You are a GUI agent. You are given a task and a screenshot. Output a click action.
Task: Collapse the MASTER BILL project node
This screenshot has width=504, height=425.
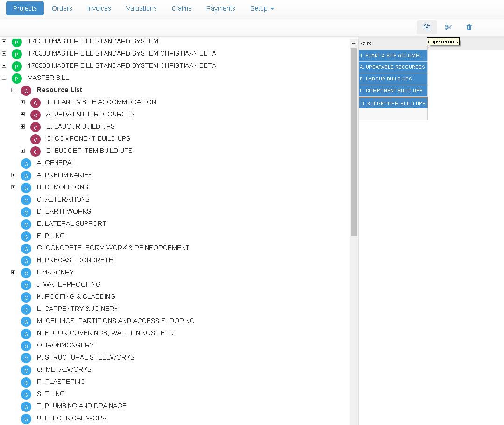coord(4,78)
